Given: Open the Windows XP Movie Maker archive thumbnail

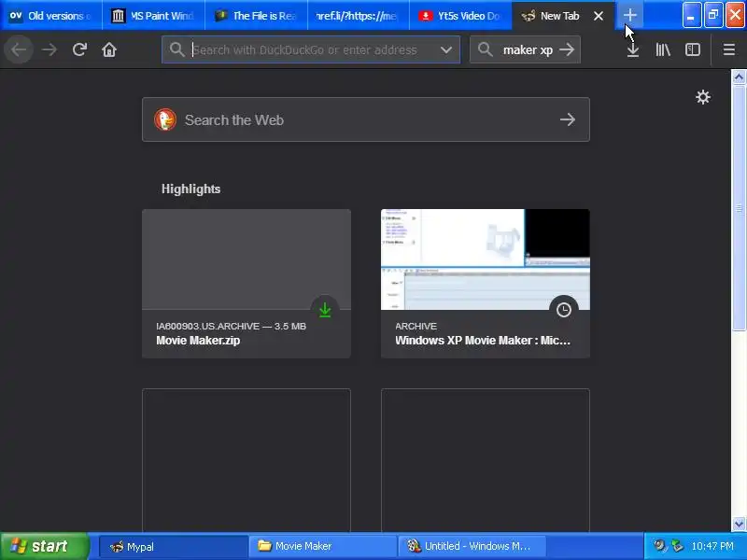Looking at the screenshot, I should (x=485, y=259).
